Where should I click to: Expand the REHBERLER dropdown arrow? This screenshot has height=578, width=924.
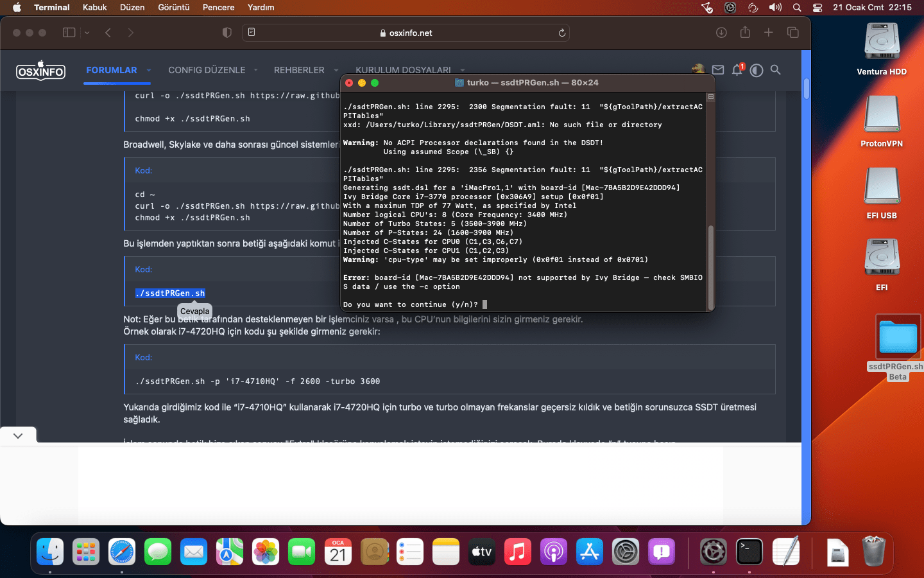point(336,70)
